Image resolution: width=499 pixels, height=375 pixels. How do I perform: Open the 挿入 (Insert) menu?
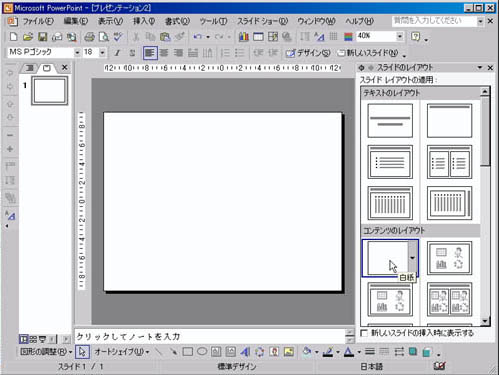144,21
